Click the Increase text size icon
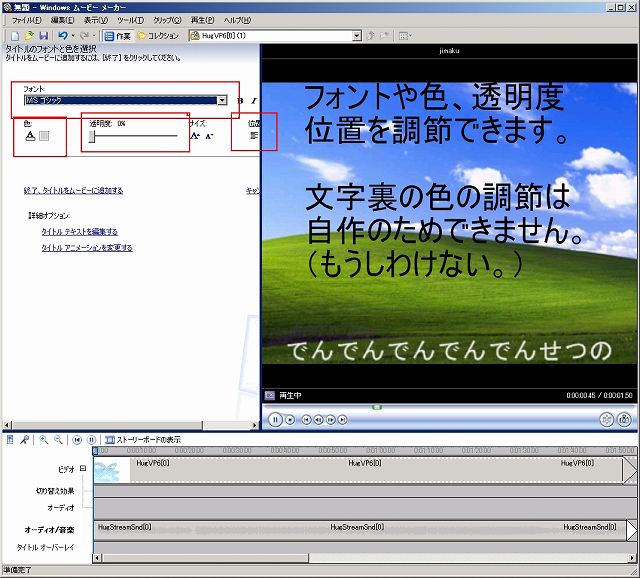This screenshot has height=578, width=640. coord(196,136)
